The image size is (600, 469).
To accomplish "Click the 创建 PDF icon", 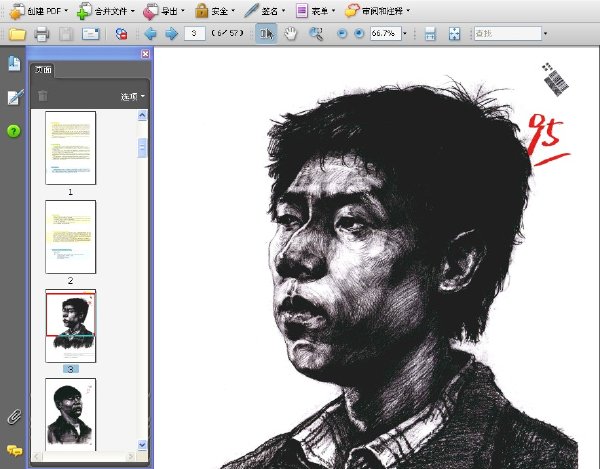I will point(16,11).
